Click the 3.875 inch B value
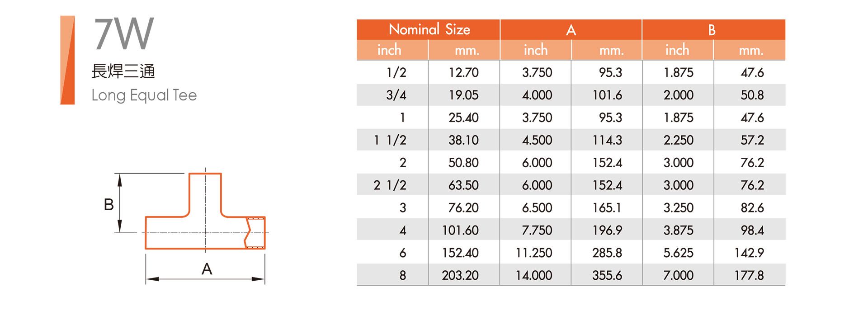 (x=678, y=230)
